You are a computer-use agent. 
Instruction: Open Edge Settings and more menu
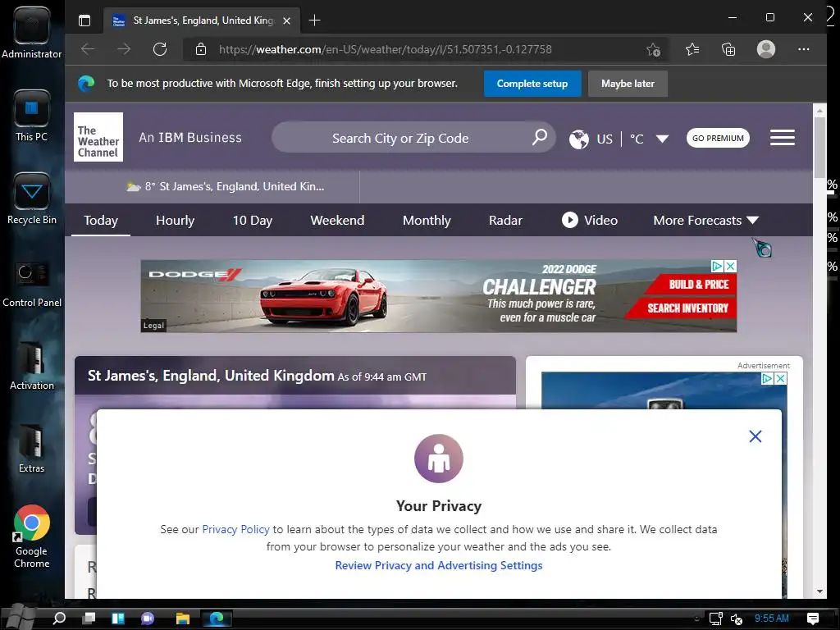(804, 49)
